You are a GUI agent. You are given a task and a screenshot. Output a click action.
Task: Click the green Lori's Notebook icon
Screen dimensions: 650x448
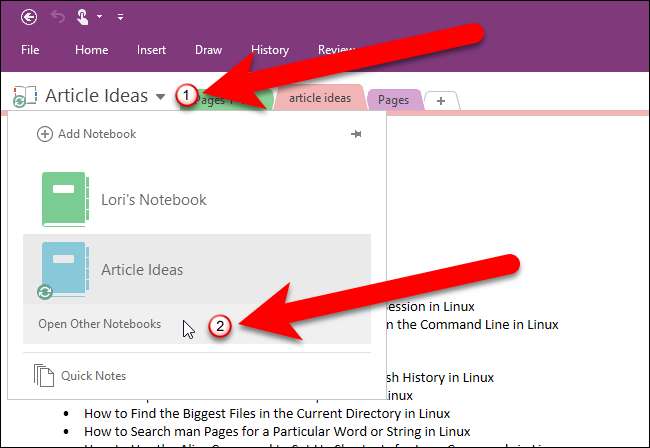(65, 199)
